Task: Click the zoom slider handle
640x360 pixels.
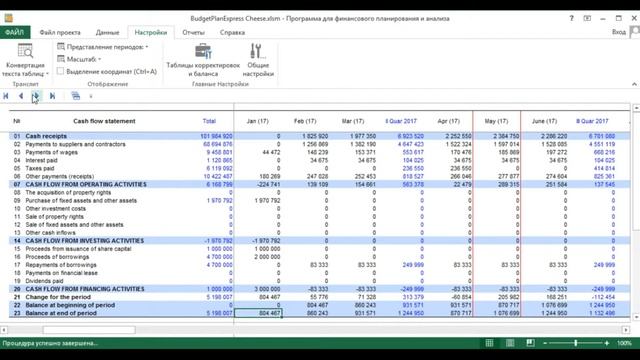Action: (x=576, y=343)
